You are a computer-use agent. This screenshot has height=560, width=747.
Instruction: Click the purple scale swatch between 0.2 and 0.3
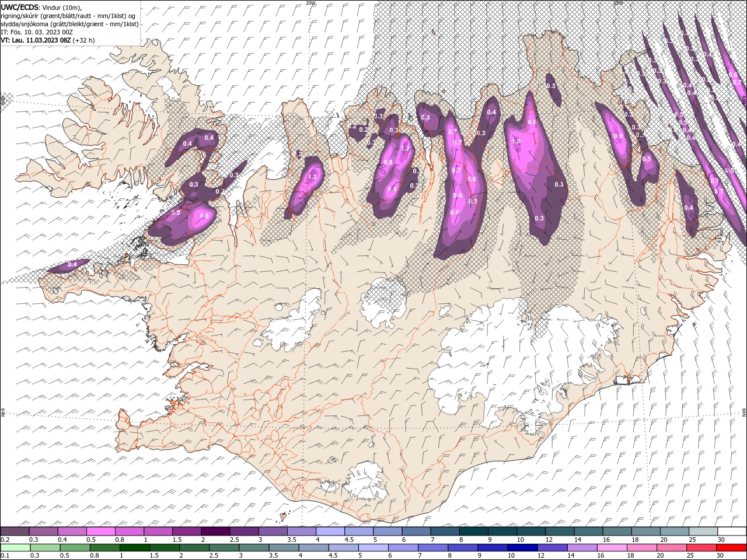click(15, 531)
